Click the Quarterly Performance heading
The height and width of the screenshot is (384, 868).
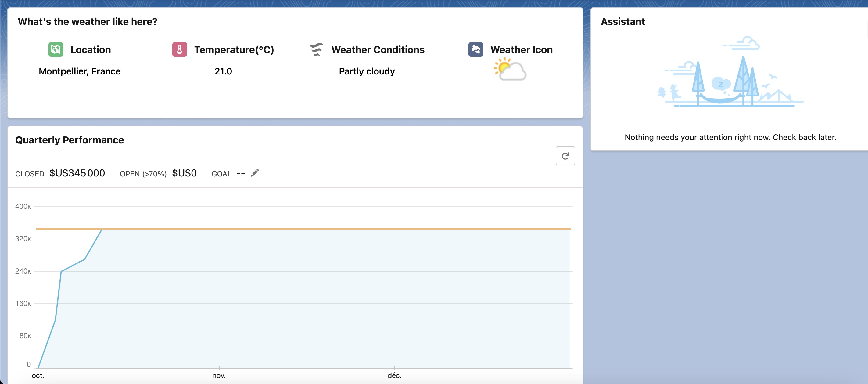(x=70, y=140)
